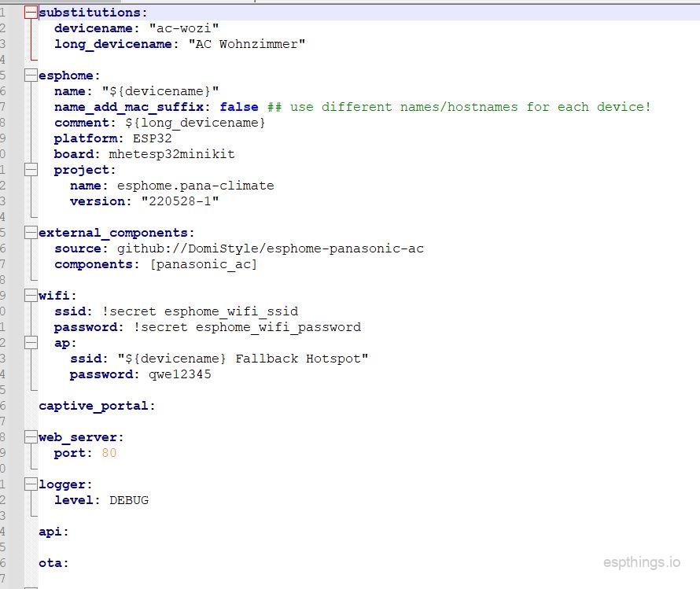Click the name_add_mac_suffix key

tap(129, 107)
